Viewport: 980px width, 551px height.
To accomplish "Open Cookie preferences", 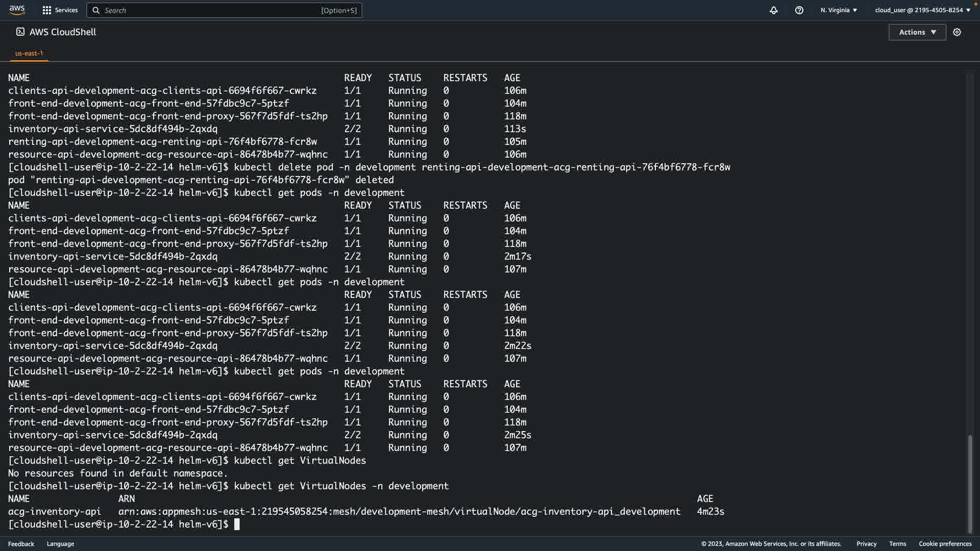I will tap(945, 544).
